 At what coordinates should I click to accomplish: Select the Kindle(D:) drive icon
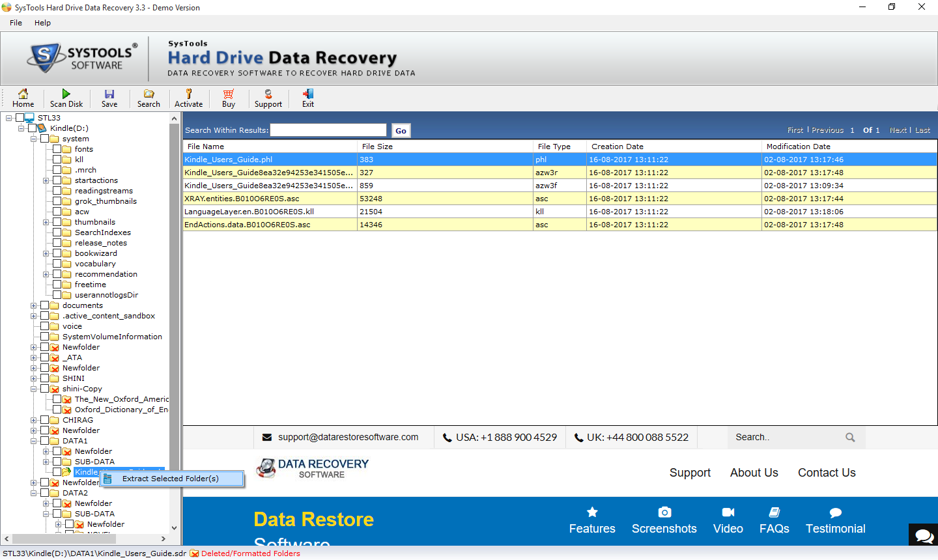point(42,128)
